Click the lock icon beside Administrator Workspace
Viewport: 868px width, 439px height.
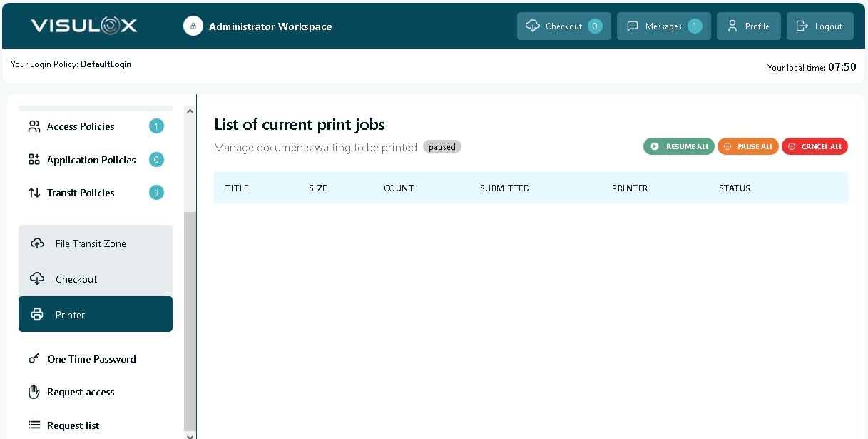point(193,26)
